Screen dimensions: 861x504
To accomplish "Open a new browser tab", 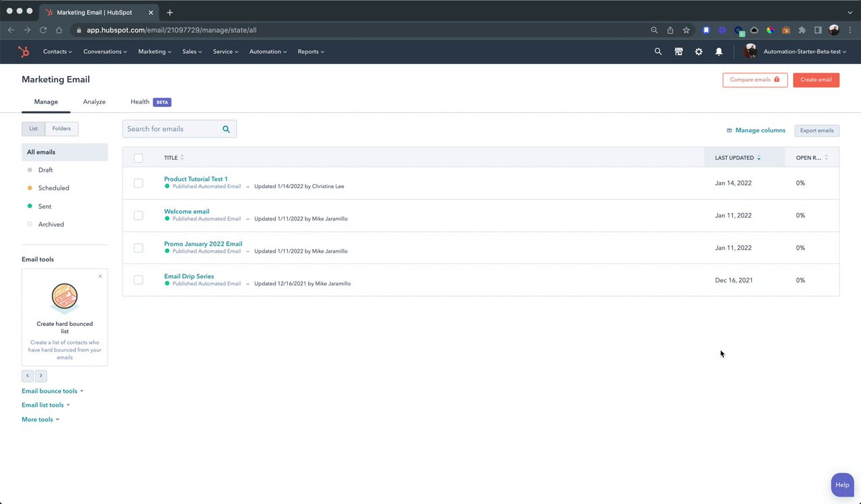I will coord(170,12).
